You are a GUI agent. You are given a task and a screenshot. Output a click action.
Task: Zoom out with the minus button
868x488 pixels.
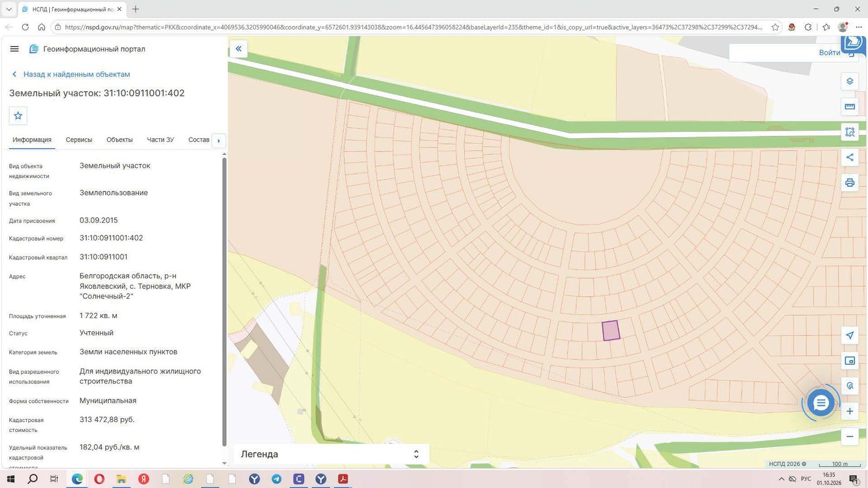tap(849, 437)
